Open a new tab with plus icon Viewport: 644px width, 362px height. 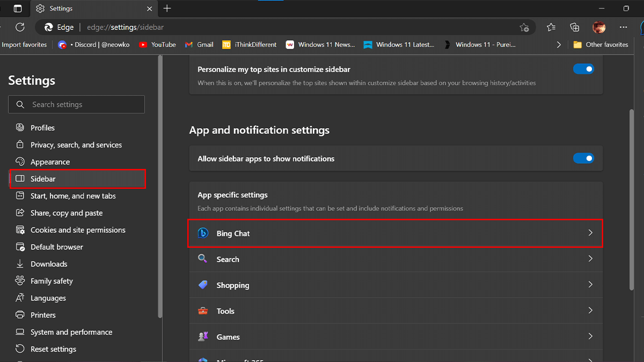coord(167,9)
